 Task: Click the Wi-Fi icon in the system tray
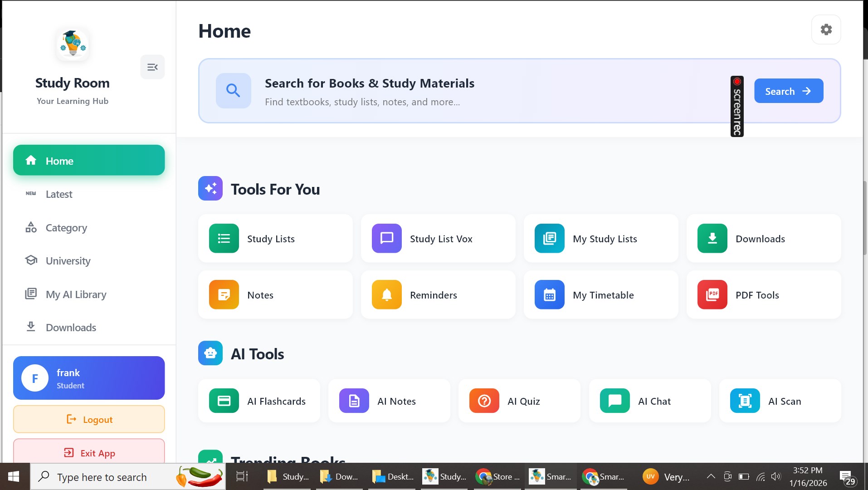pyautogui.click(x=761, y=476)
